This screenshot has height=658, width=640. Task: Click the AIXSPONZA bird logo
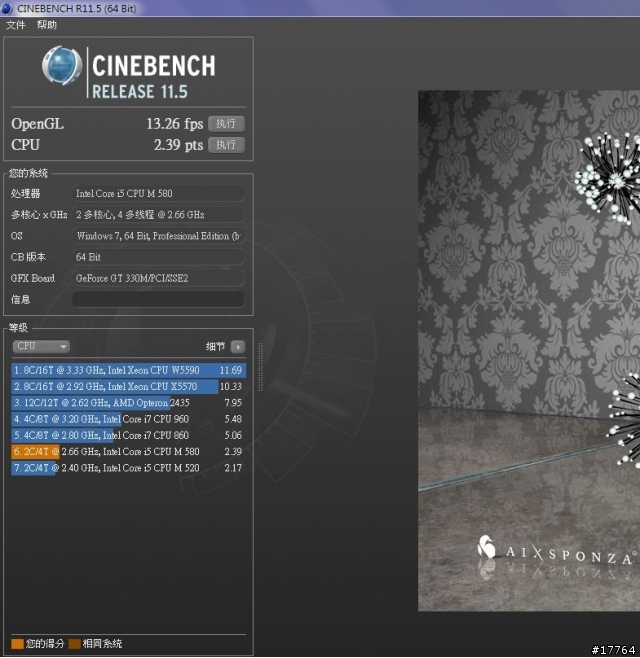[486, 546]
